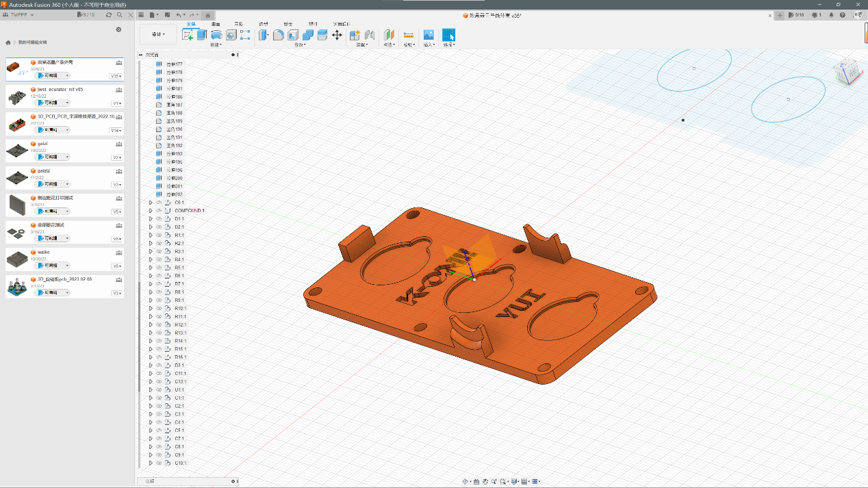Select the Move/Copy cross-arrow tool
Screen dimensions: 868x488
tap(337, 35)
